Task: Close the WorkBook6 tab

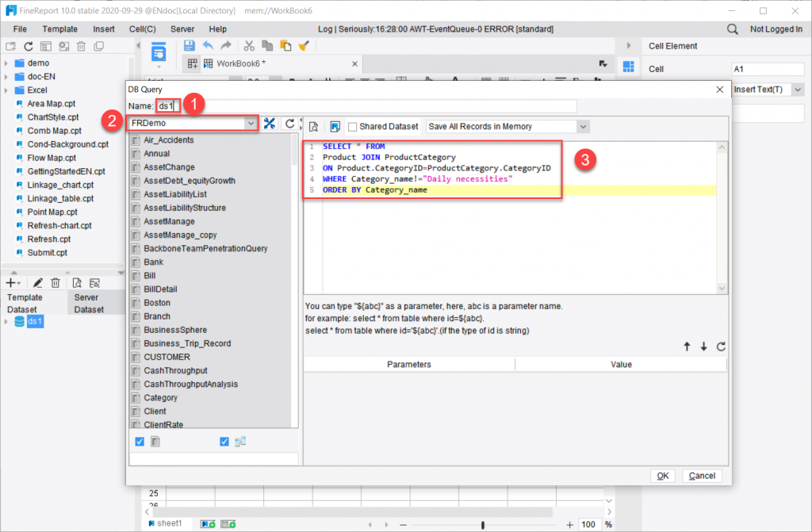Action: point(354,63)
